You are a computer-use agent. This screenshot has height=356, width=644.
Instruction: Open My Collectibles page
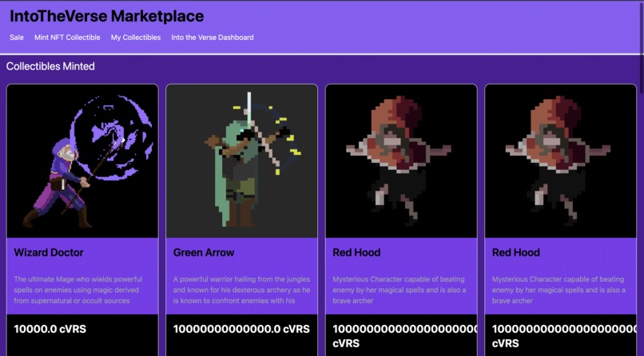[x=136, y=38]
